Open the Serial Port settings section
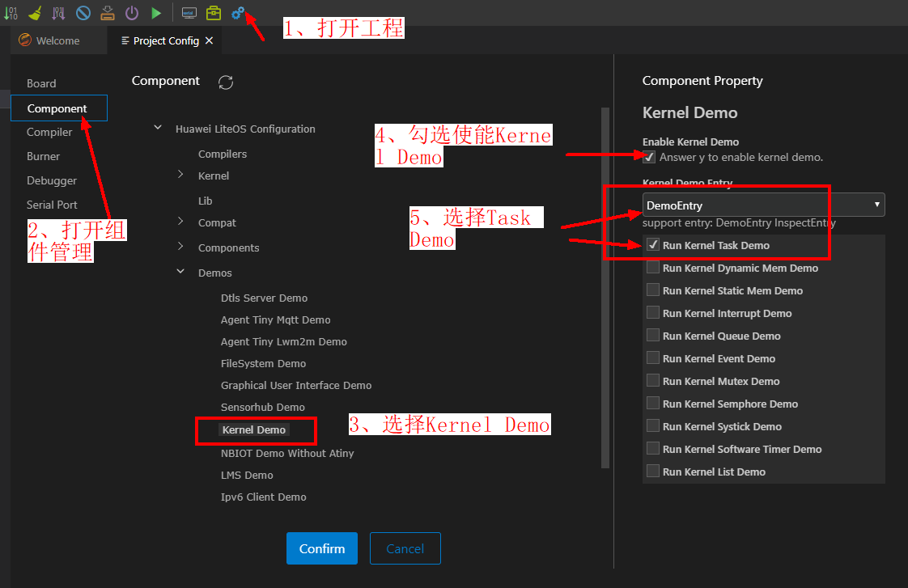 coord(52,205)
